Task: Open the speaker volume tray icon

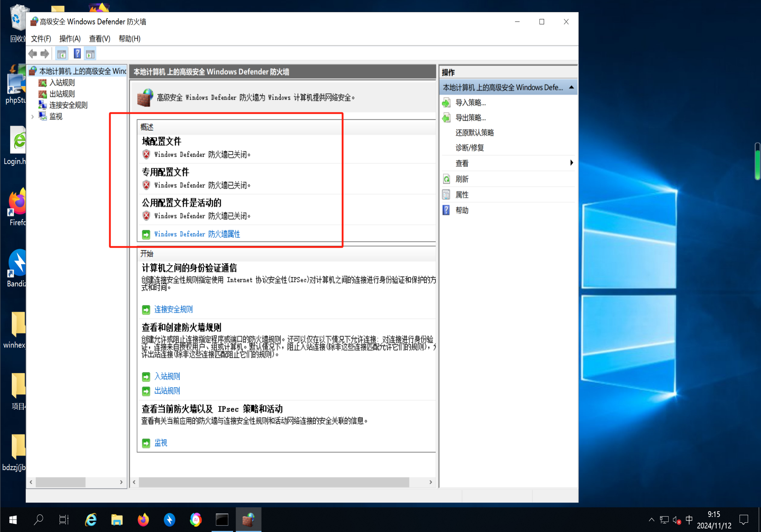Action: coord(677,520)
